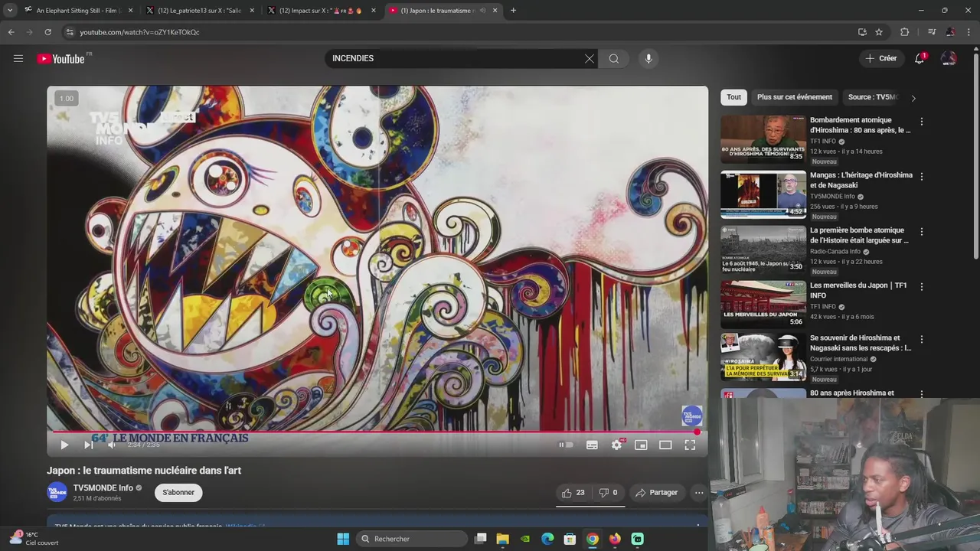980x551 pixels.
Task: Toggle the autoplay switch in player
Action: point(566,445)
